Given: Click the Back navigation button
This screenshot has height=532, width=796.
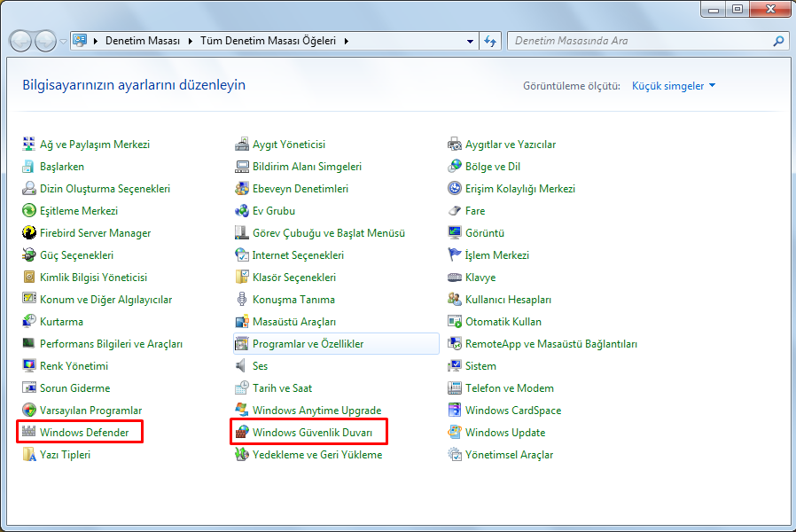Looking at the screenshot, I should click(x=21, y=41).
